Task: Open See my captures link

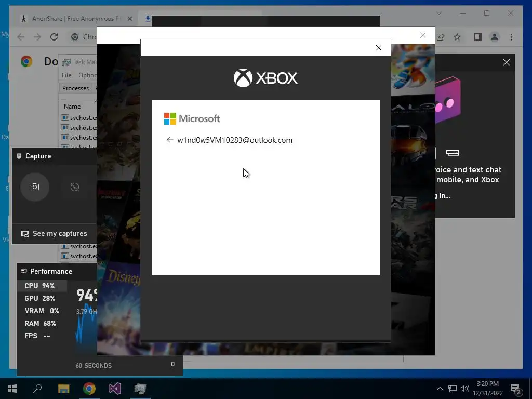Action: pyautogui.click(x=54, y=233)
